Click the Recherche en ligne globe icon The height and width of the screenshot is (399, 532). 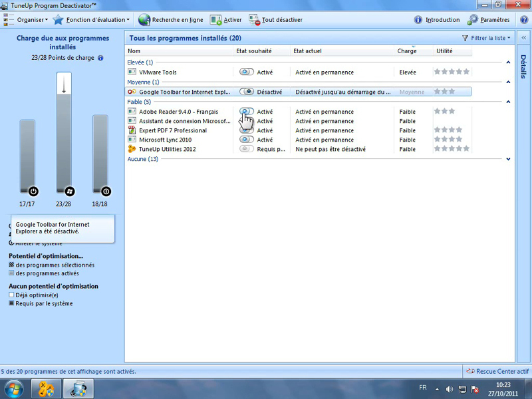pyautogui.click(x=144, y=20)
